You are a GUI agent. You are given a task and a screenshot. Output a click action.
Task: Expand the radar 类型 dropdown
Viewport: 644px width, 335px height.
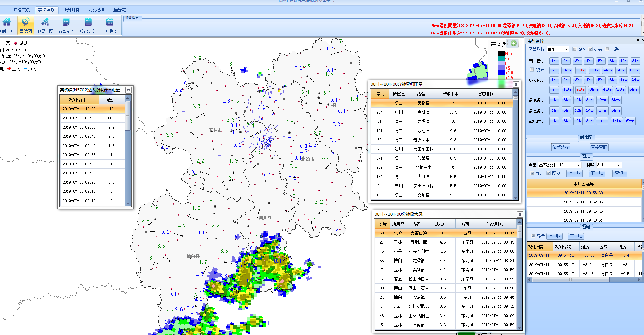click(x=578, y=165)
